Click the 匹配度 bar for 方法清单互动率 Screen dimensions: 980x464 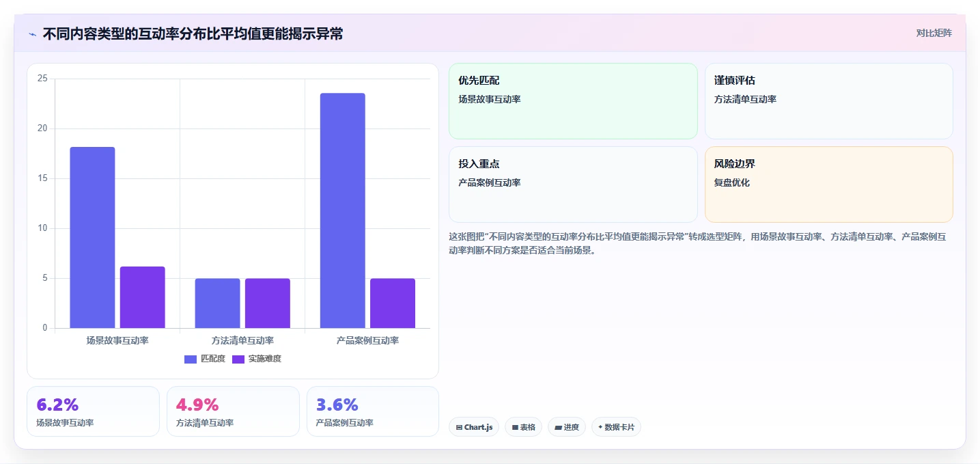[217, 303]
